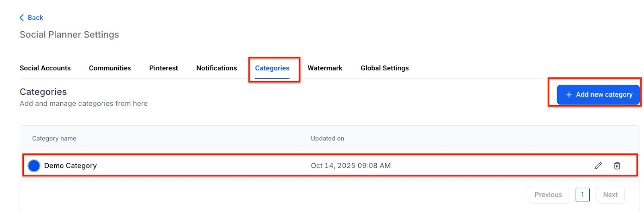Image resolution: width=644 pixels, height=211 pixels.
Task: Open the Social Accounts tab
Action: coord(45,68)
